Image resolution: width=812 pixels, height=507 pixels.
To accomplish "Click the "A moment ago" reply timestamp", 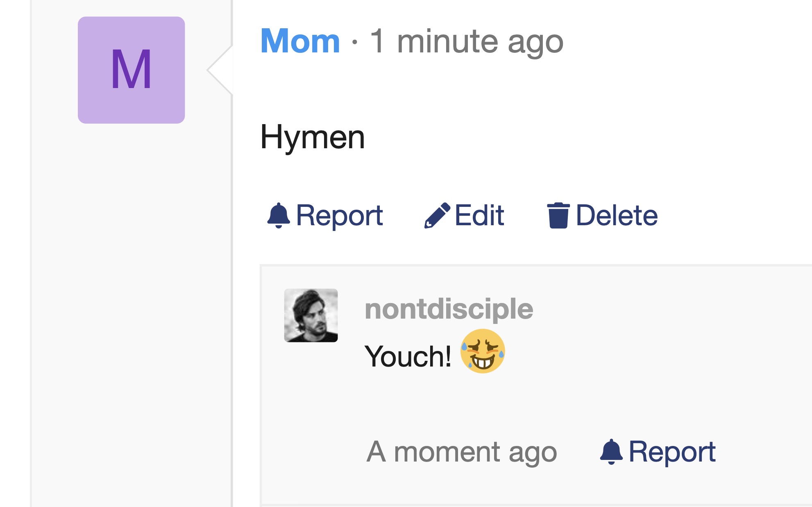I will click(462, 452).
